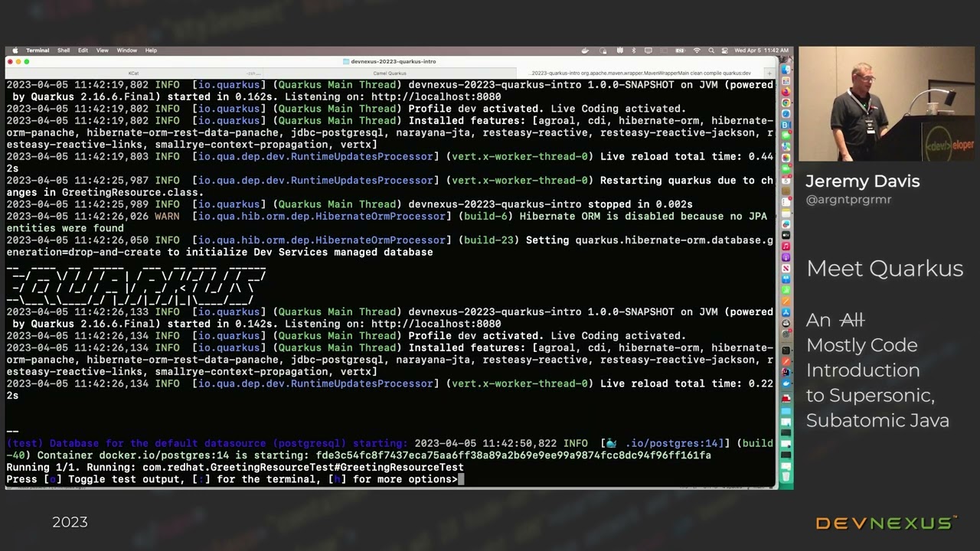The image size is (980, 551).
Task: Click the container hash starting with fde3c54fc8f7437
Action: 513,455
